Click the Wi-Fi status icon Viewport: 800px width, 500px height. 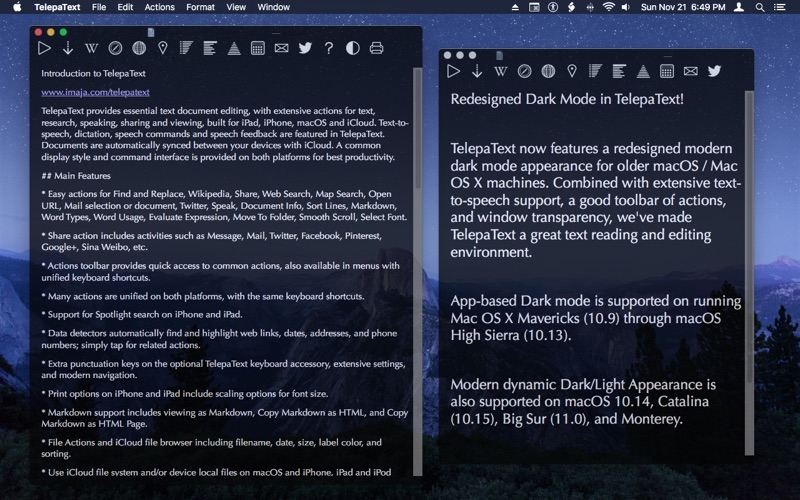(608, 7)
